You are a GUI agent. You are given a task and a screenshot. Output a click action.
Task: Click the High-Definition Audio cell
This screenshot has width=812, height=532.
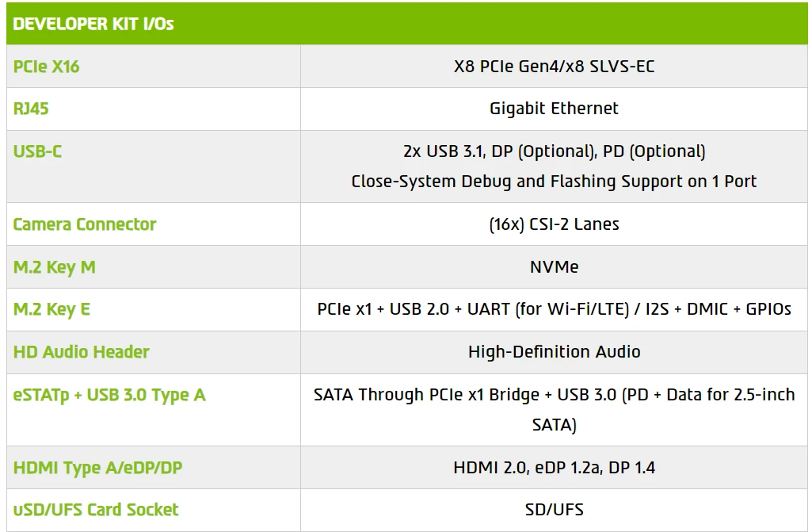pyautogui.click(x=554, y=352)
